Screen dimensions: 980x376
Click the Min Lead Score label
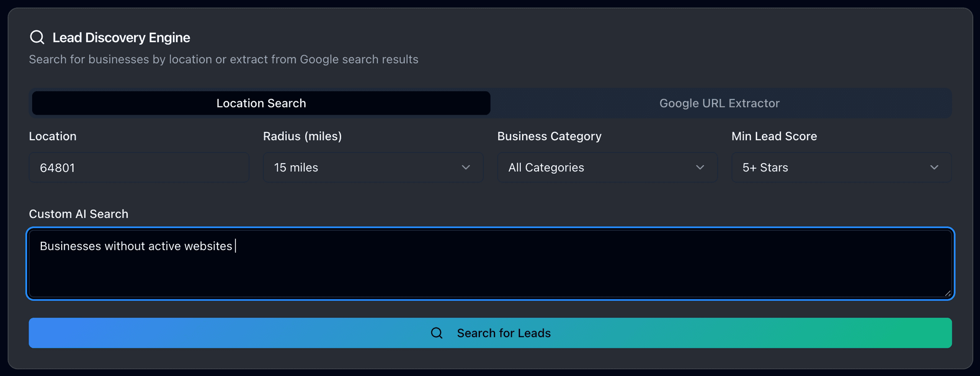pos(774,136)
